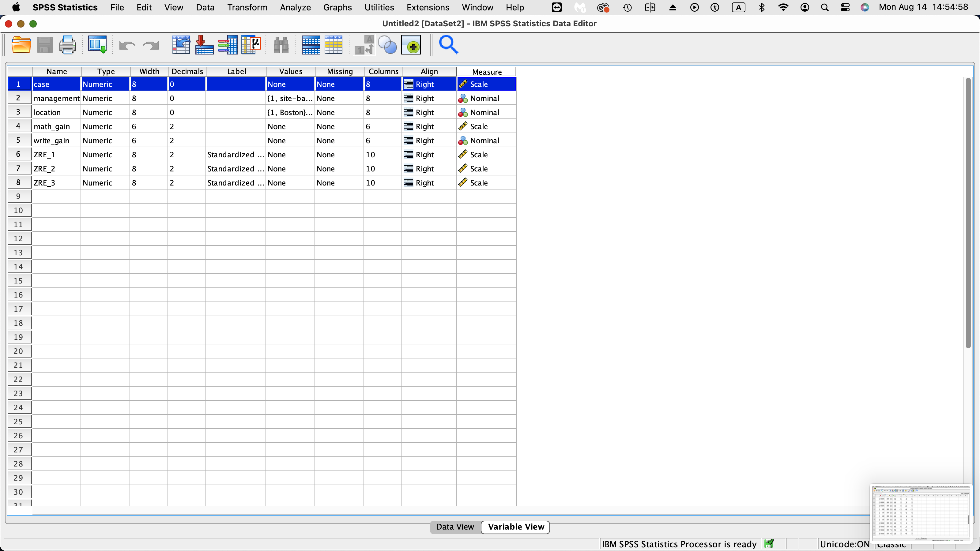The image size is (980, 551).
Task: Open the Measure dropdown for management row
Action: click(x=486, y=98)
